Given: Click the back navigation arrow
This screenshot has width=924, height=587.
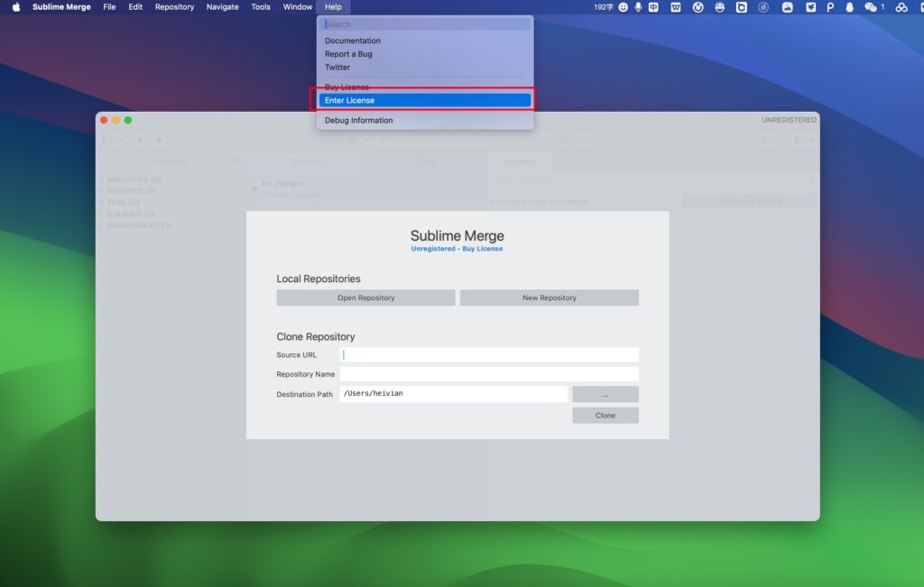Looking at the screenshot, I should click(140, 140).
